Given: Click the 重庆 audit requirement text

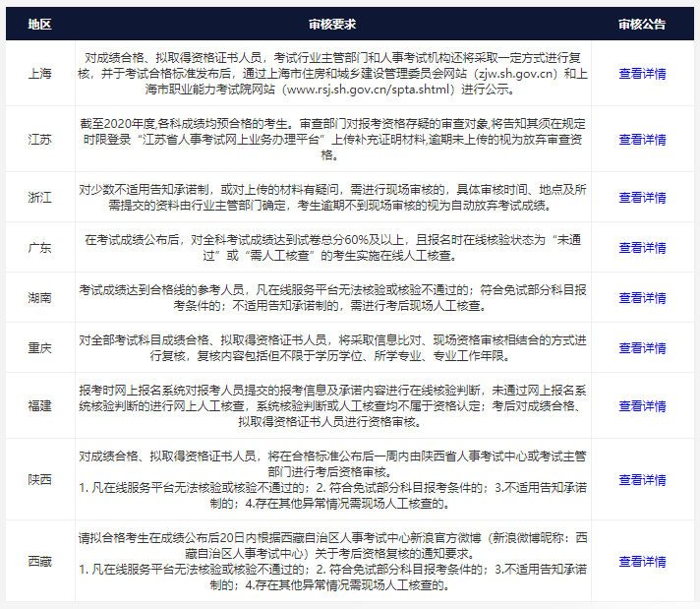Looking at the screenshot, I should click(332, 347).
